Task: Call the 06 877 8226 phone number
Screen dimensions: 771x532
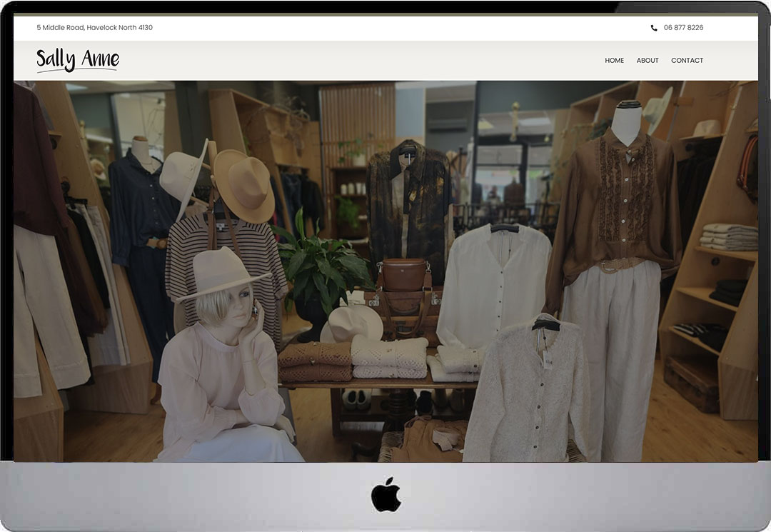Action: click(683, 27)
